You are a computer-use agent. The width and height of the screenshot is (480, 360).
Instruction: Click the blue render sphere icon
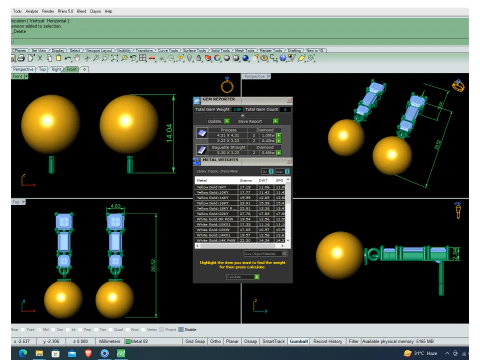click(246, 58)
